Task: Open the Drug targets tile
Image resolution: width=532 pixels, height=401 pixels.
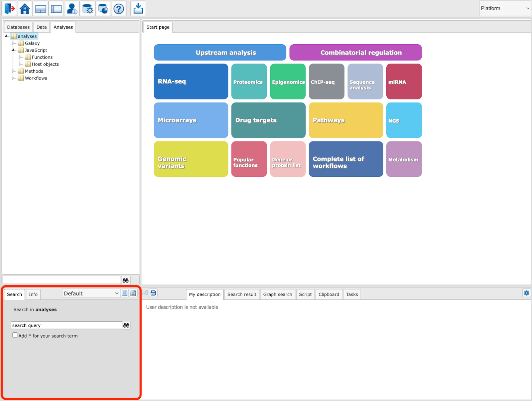Action: pyautogui.click(x=268, y=120)
